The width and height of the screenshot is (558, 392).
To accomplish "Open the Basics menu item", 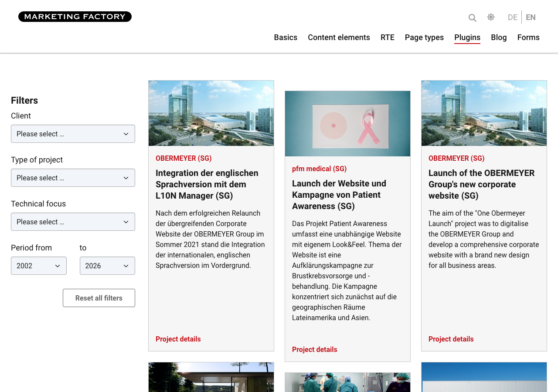I will (286, 37).
